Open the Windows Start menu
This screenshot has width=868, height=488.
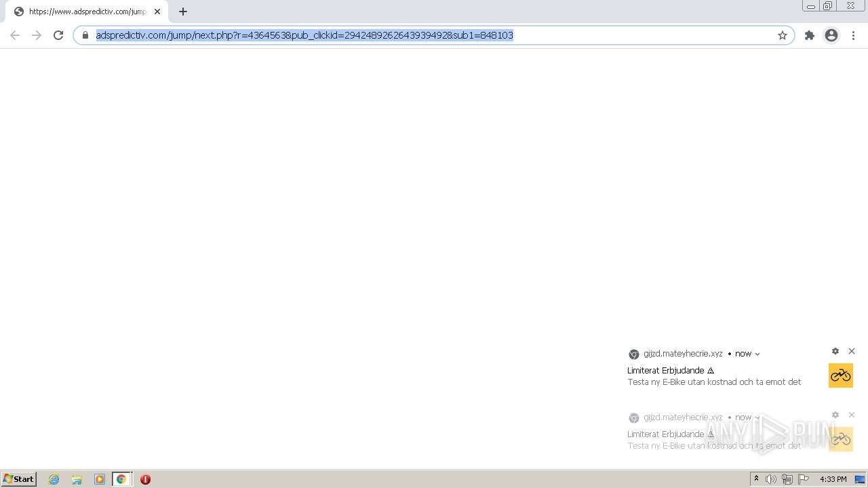[19, 479]
